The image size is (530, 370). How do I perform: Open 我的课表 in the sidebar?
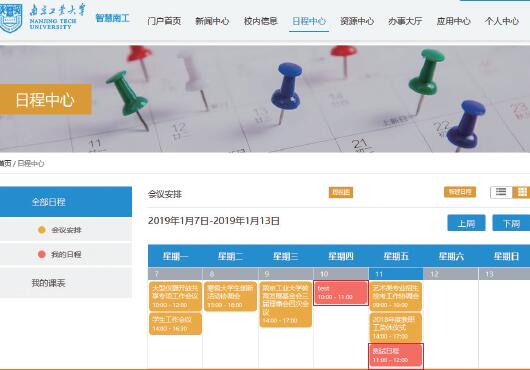coord(66,283)
